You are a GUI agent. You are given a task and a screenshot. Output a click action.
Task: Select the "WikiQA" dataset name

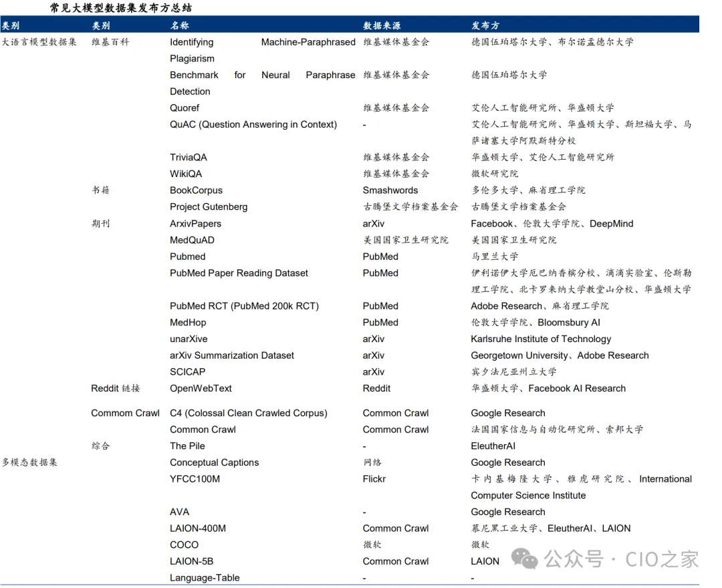[x=186, y=174]
